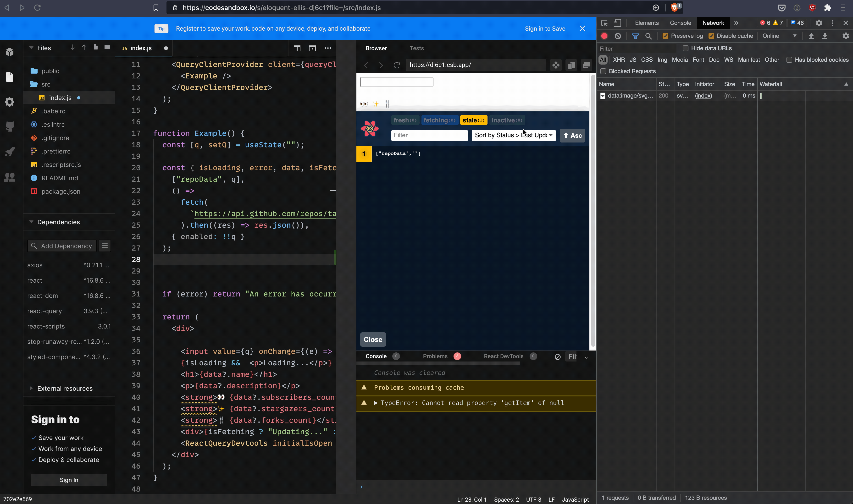Click the DevTools inspect element icon
This screenshot has height=504, width=853.
(x=604, y=23)
